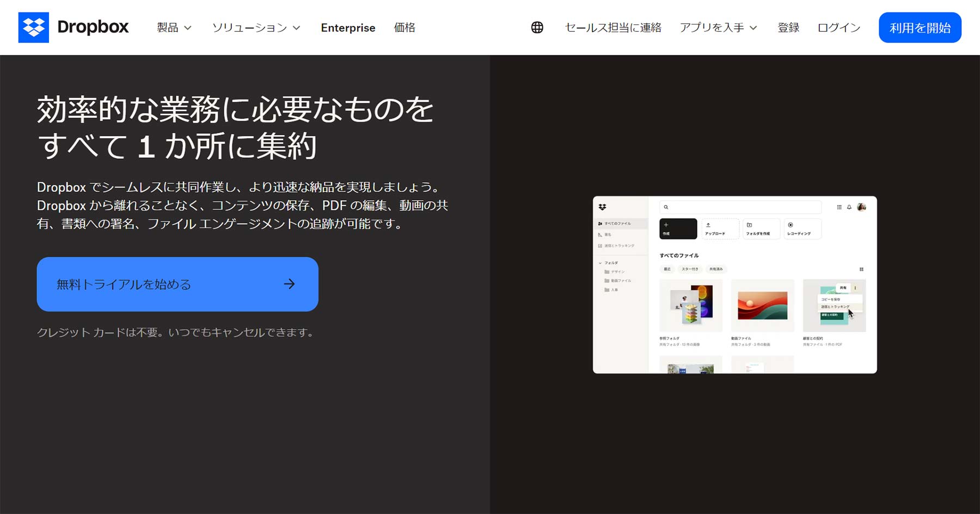Click text クレジット カードは不要
Image resolution: width=980 pixels, height=514 pixels.
point(98,332)
